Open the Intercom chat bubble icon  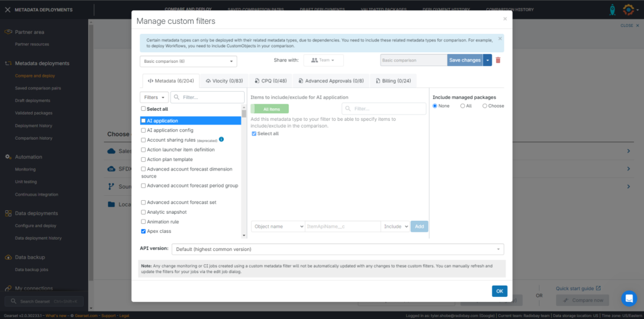629,298
